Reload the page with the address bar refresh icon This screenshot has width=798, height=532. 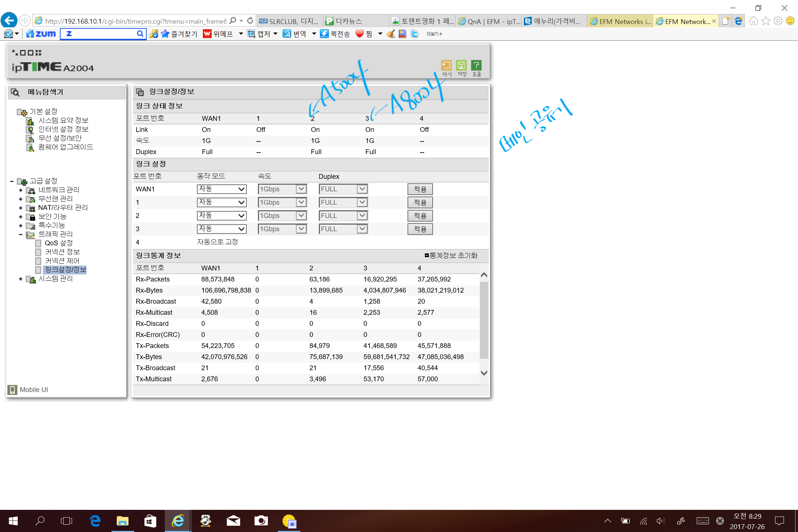coord(250,21)
